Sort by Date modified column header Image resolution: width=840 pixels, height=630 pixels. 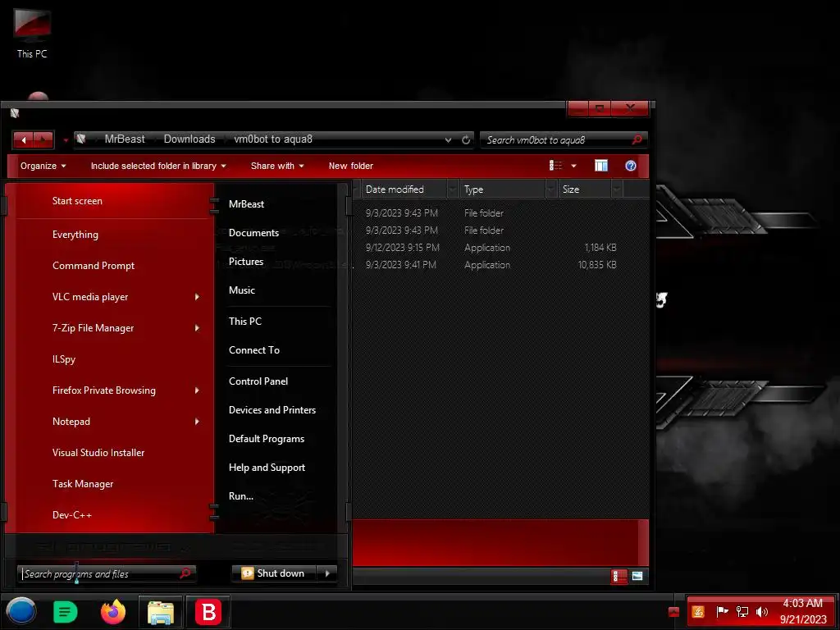404,189
